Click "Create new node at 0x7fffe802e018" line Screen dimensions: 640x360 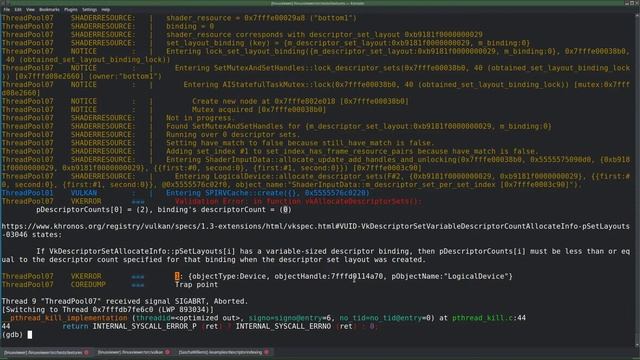[x=300, y=101]
